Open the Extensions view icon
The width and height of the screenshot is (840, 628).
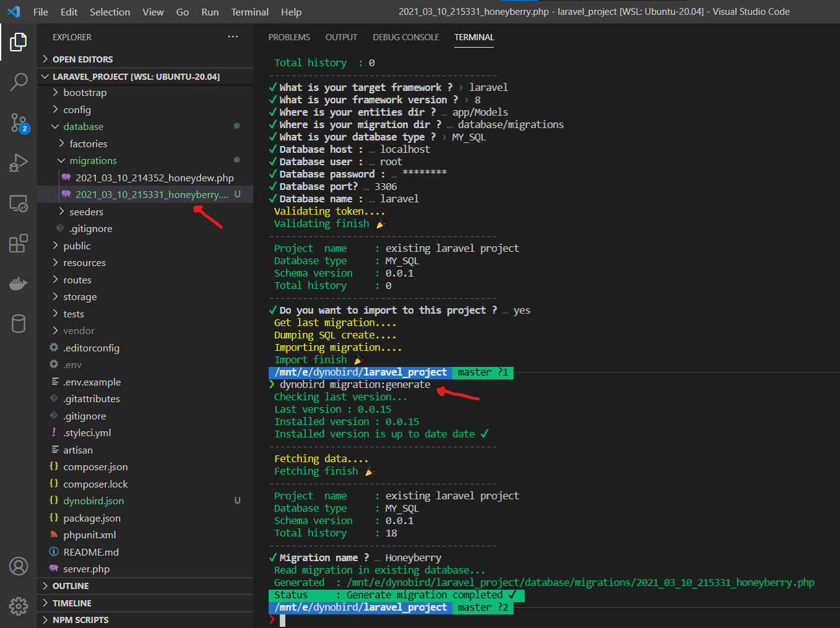pos(19,243)
